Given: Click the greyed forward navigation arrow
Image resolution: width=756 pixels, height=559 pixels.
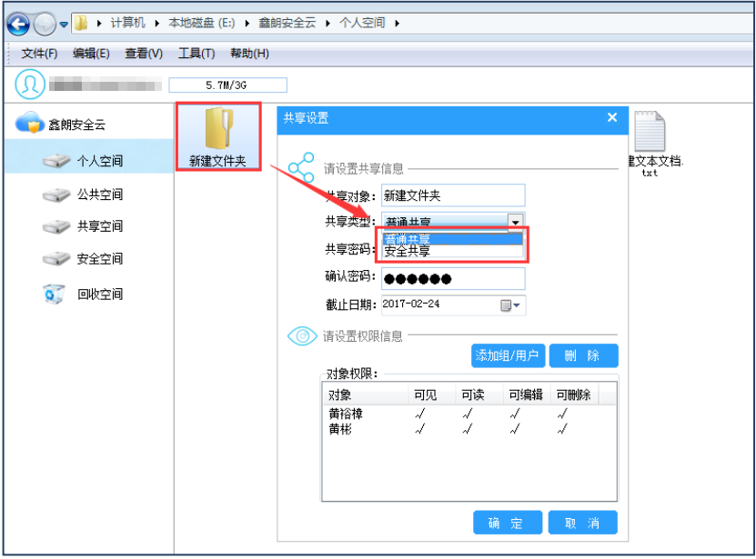Looking at the screenshot, I should (45, 24).
